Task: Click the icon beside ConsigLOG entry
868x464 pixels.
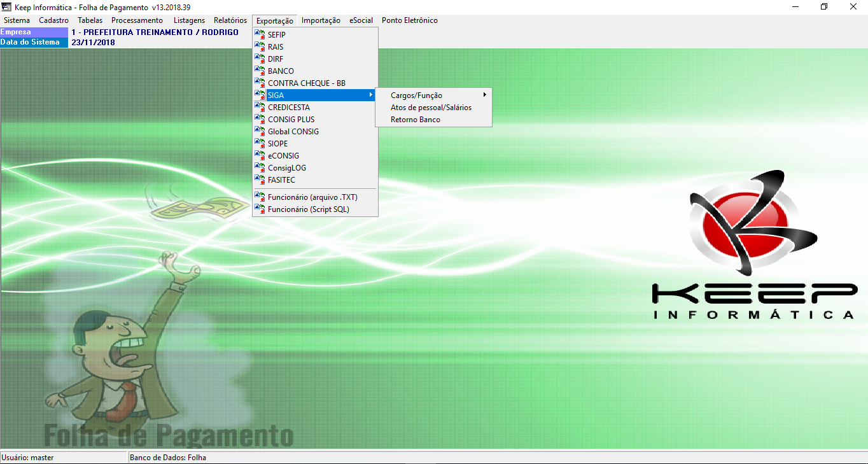Action: [x=260, y=167]
